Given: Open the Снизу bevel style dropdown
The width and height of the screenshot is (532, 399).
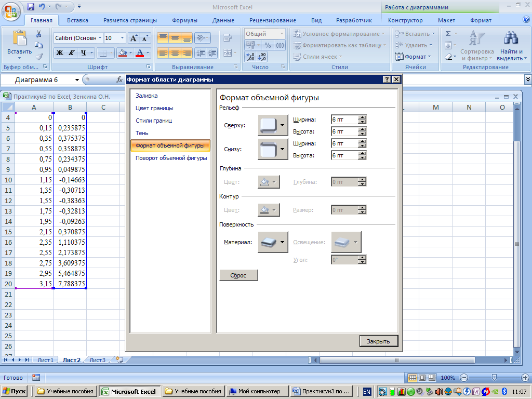Looking at the screenshot, I should click(x=282, y=149).
